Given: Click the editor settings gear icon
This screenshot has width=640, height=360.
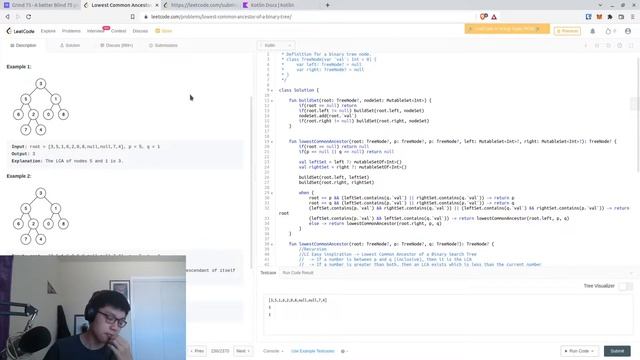Looking at the screenshot, I should (x=620, y=45).
